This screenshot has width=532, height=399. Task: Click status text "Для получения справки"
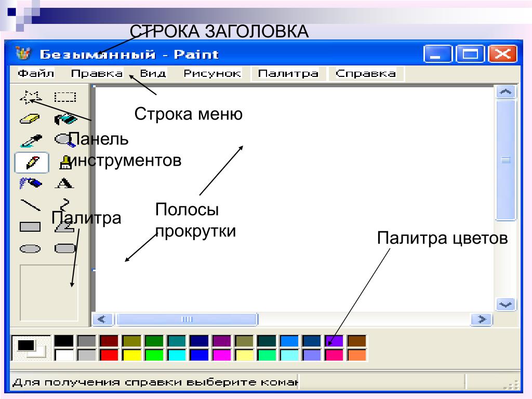pos(98,382)
